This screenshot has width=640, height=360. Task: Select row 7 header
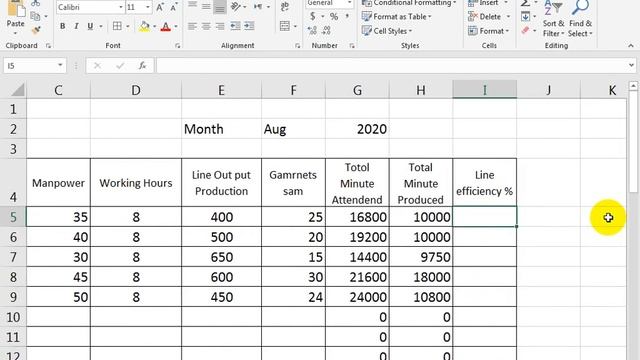13,257
